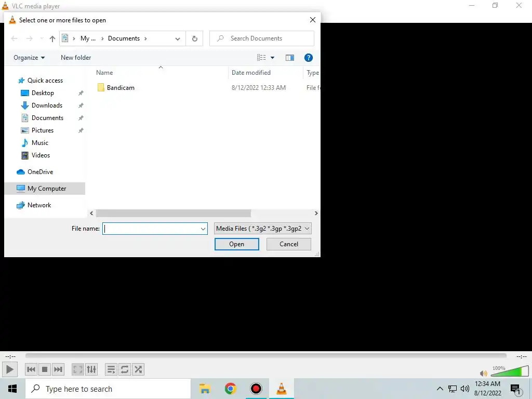Open Pictures in the navigation pane
Viewport: 532px width, 399px height.
43,130
